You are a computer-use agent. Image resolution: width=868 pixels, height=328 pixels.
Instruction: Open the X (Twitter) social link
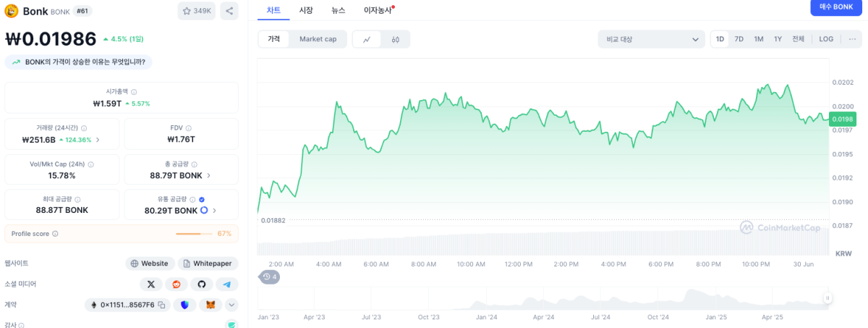tap(150, 285)
